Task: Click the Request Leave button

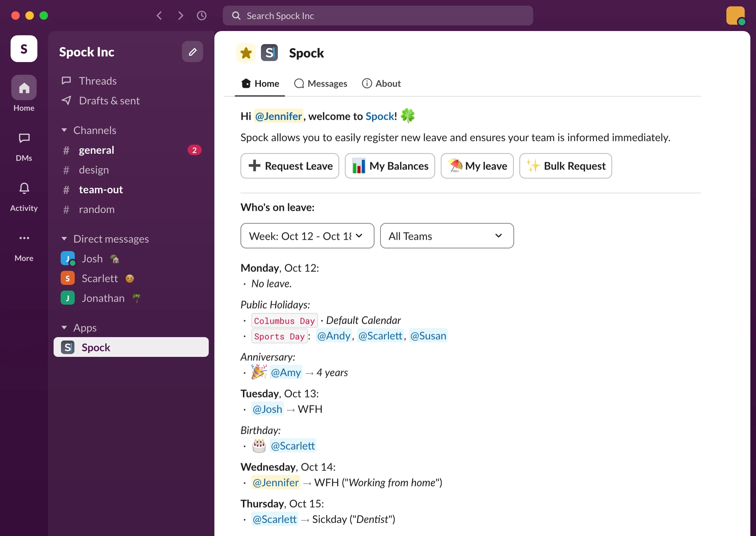Action: tap(290, 166)
